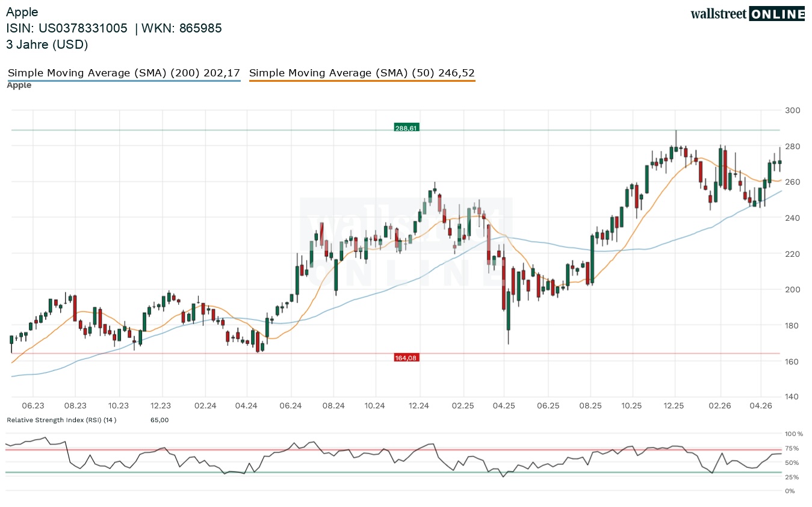812x507 pixels.
Task: Click the 50% RSI axis label
Action: click(x=792, y=462)
